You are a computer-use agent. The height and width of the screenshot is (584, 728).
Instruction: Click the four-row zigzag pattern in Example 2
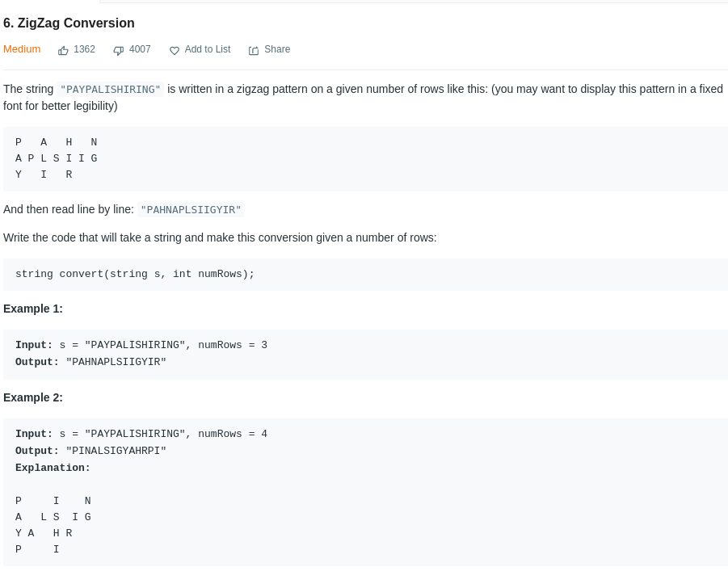click(x=53, y=525)
